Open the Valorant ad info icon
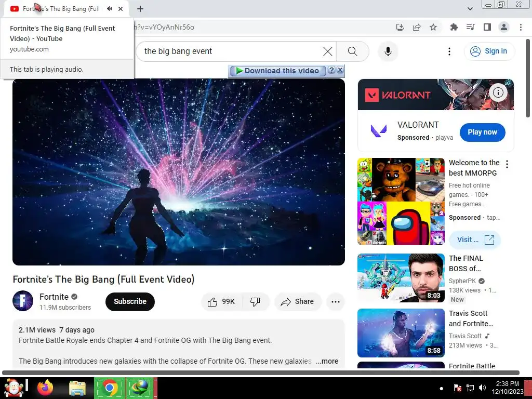The image size is (532, 399). pos(498,92)
